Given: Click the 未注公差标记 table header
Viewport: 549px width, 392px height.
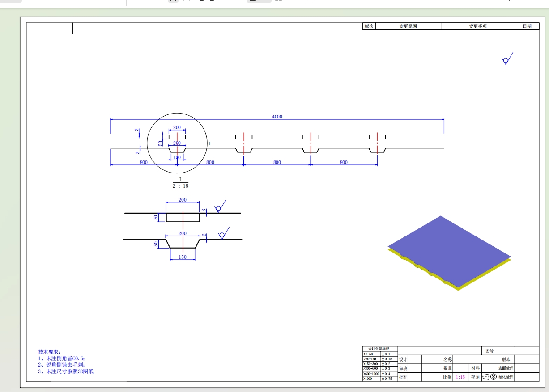Looking at the screenshot, I should pyautogui.click(x=380, y=349).
